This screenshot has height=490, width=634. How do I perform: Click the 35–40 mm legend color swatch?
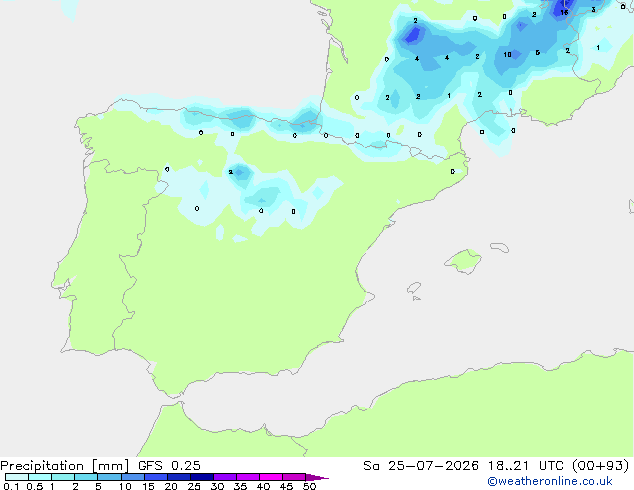247,477
